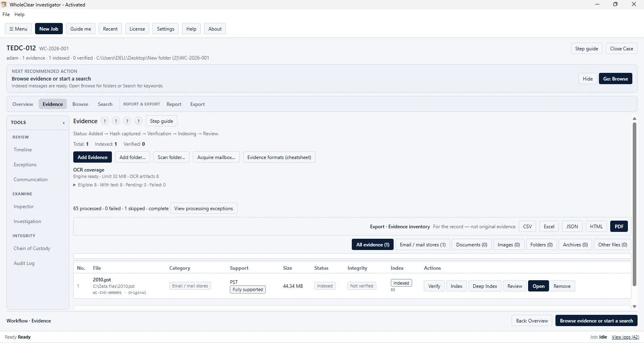Verify the 2010.pst evidence file
Screen dimensions: 644x343
(434, 286)
